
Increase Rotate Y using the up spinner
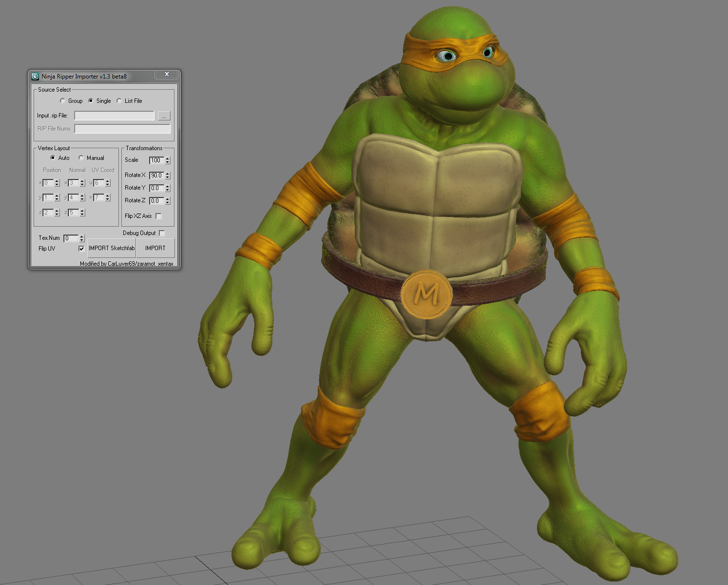pos(168,186)
